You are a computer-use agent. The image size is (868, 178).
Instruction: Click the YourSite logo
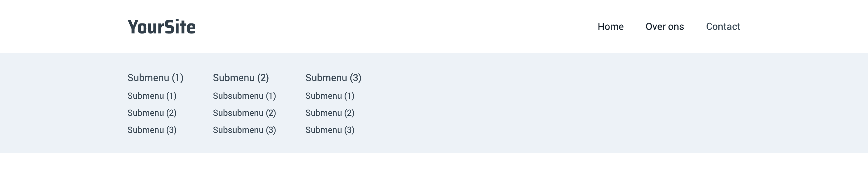161,27
